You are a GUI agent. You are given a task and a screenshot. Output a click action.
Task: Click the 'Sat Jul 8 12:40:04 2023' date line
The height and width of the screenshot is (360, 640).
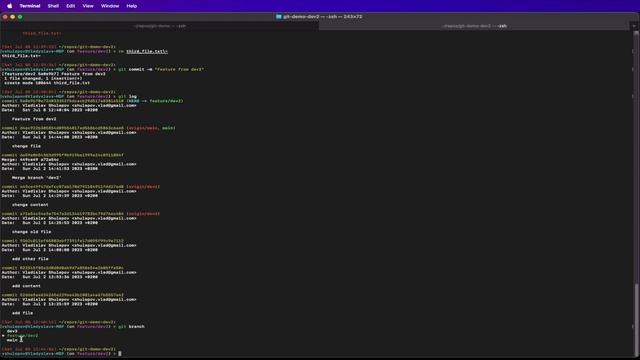[50, 110]
